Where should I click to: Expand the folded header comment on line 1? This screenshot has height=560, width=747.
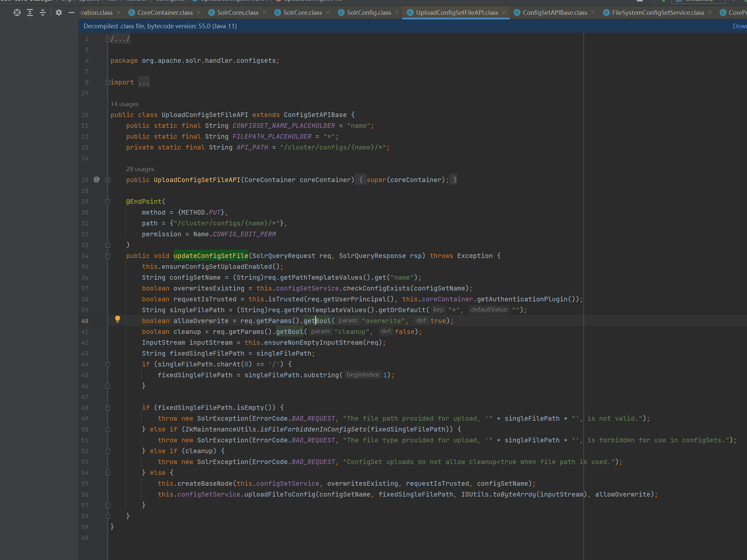(x=108, y=39)
